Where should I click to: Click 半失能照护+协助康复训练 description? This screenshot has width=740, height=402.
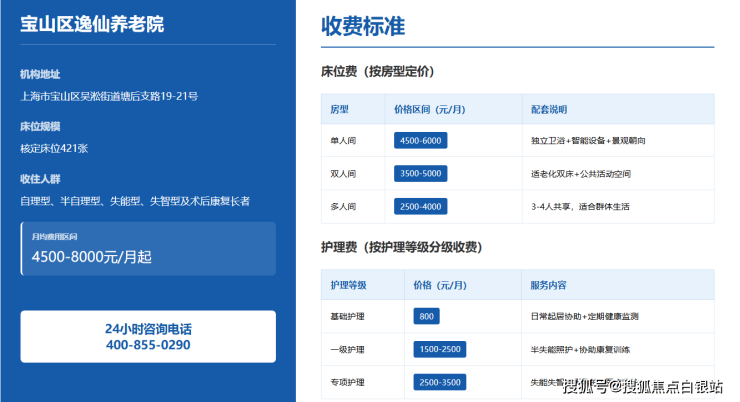point(580,350)
